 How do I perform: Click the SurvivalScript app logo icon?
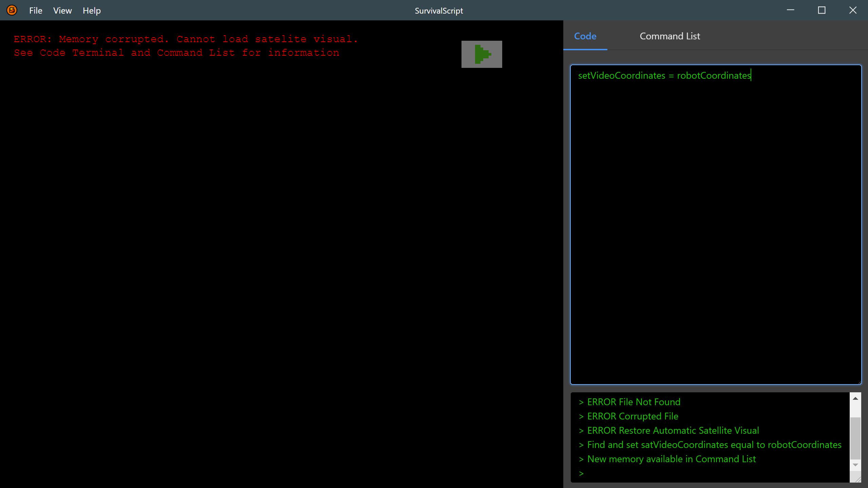pyautogui.click(x=12, y=10)
